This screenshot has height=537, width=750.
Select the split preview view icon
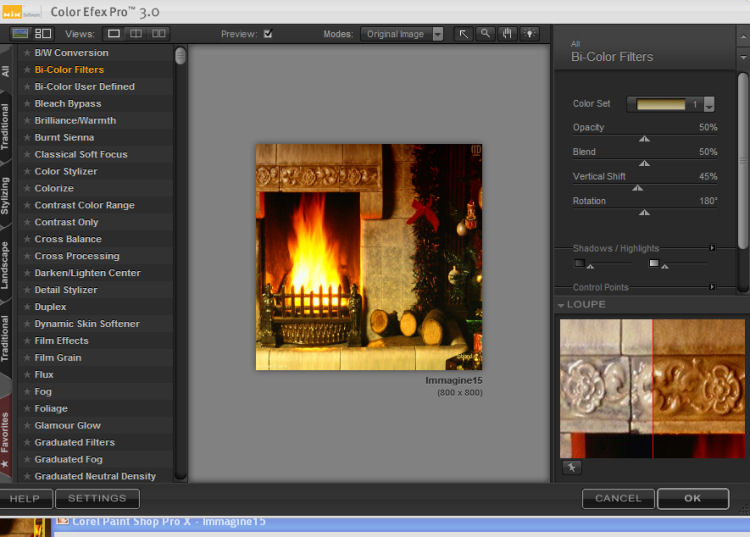point(136,33)
